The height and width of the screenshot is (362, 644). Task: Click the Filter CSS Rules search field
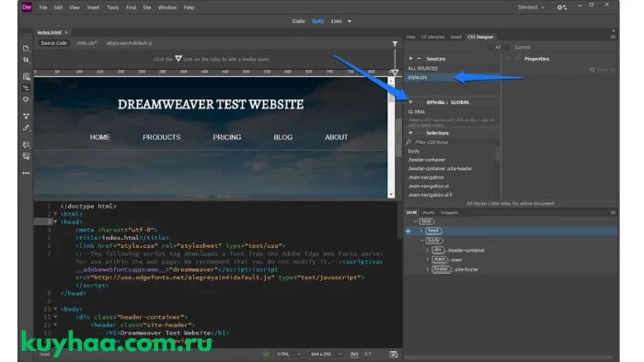(x=452, y=142)
